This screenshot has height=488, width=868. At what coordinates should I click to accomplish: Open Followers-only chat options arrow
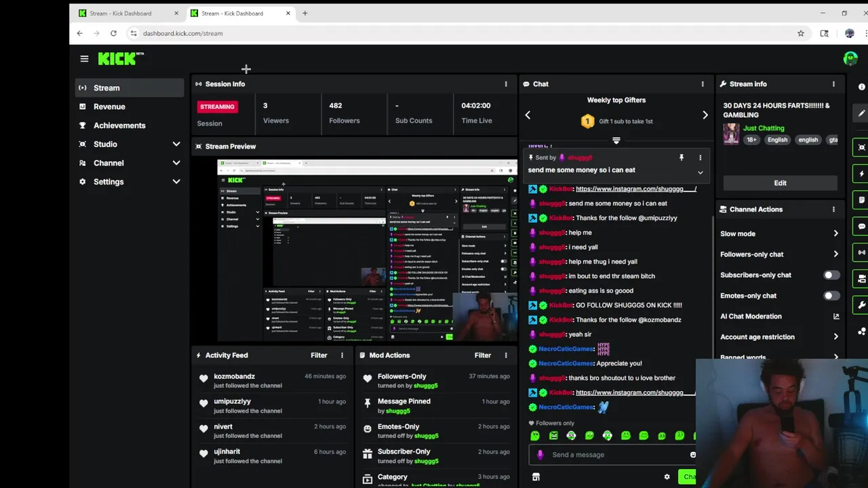pyautogui.click(x=835, y=254)
